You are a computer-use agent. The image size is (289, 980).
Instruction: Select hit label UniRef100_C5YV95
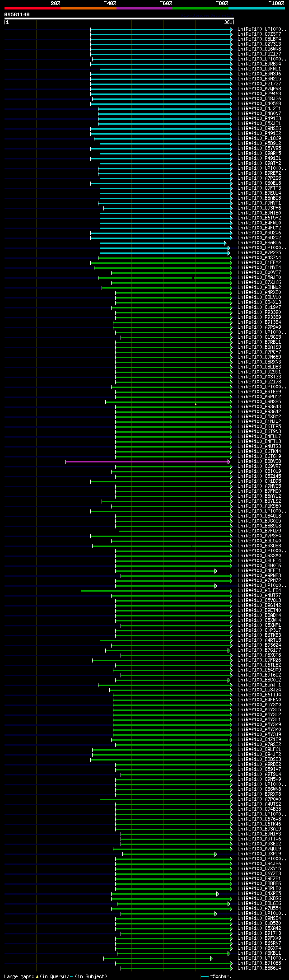pyautogui.click(x=259, y=148)
